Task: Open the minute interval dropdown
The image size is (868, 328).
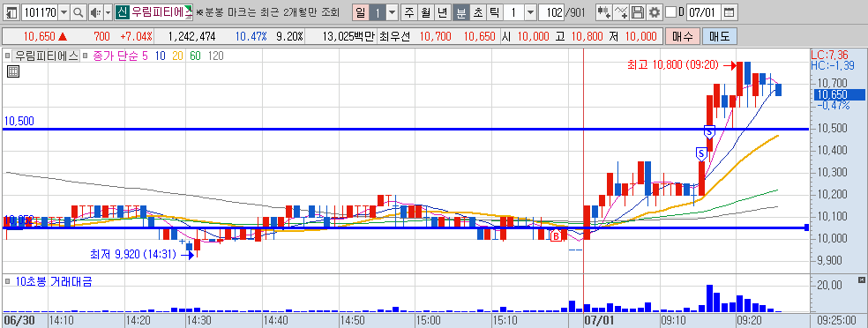Action: click(x=530, y=11)
